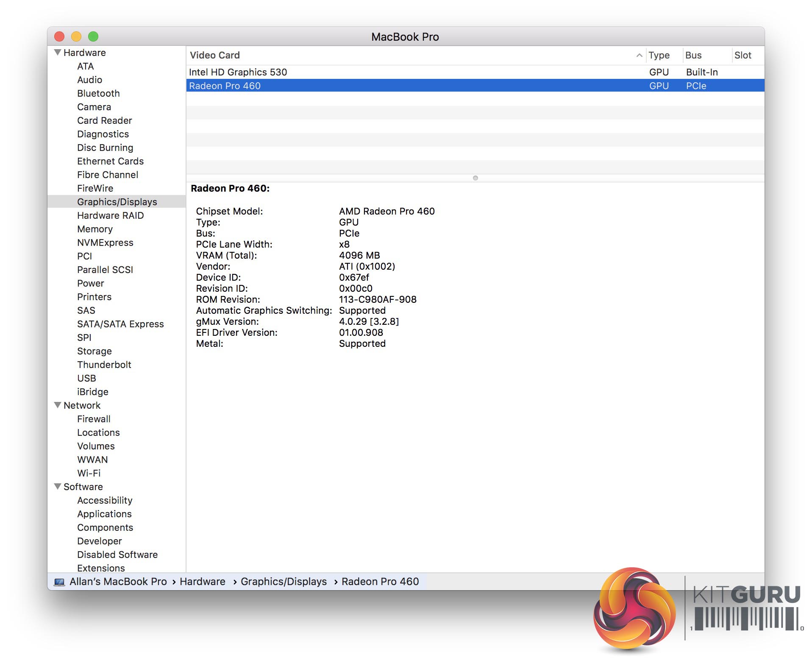Open Thunderbolt in the sidebar
The image size is (812, 658).
104,365
